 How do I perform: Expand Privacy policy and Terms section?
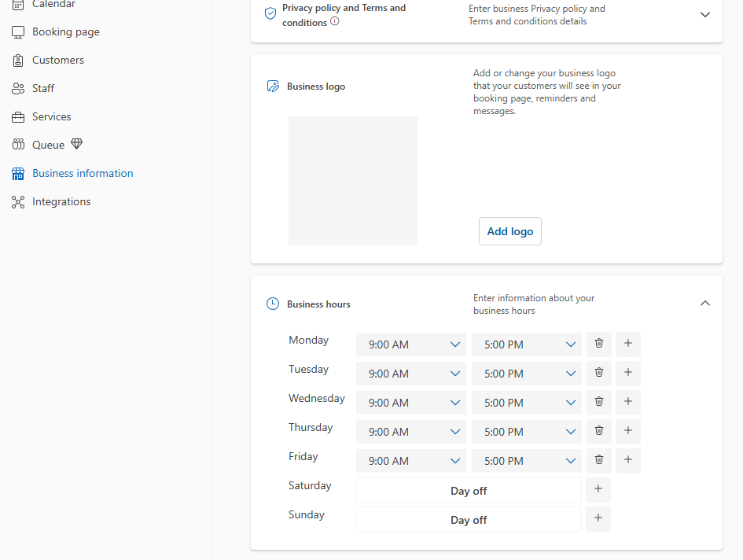(x=704, y=15)
